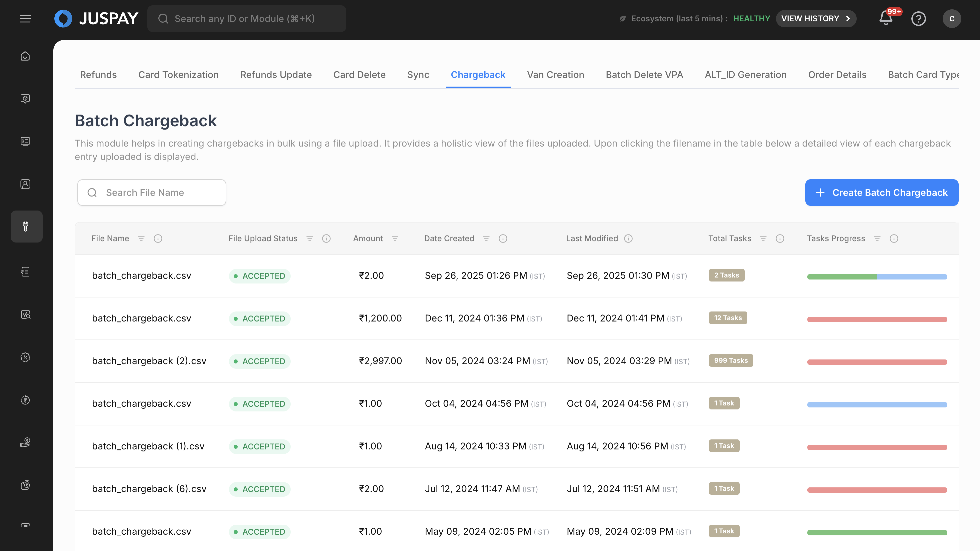The image size is (980, 551).
Task: Click the help question mark icon
Action: click(918, 19)
